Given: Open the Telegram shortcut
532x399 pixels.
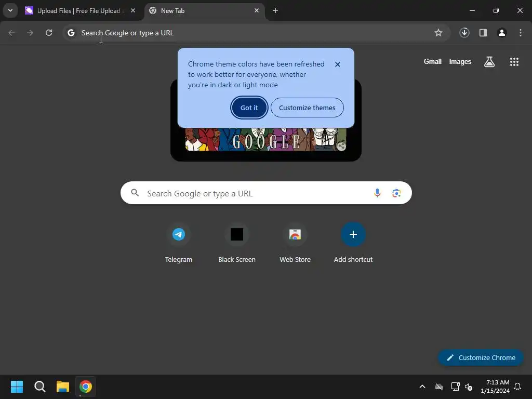Looking at the screenshot, I should [179, 243].
